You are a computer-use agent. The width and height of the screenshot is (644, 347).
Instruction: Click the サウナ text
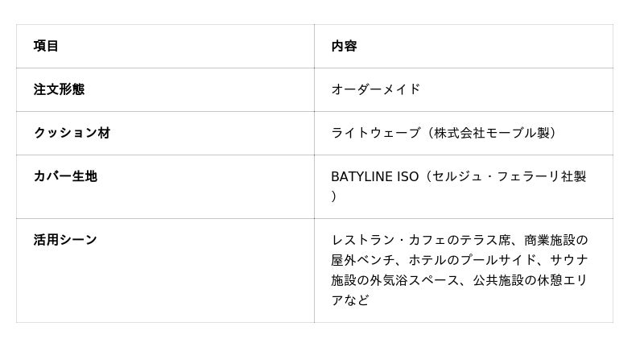pyautogui.click(x=569, y=260)
